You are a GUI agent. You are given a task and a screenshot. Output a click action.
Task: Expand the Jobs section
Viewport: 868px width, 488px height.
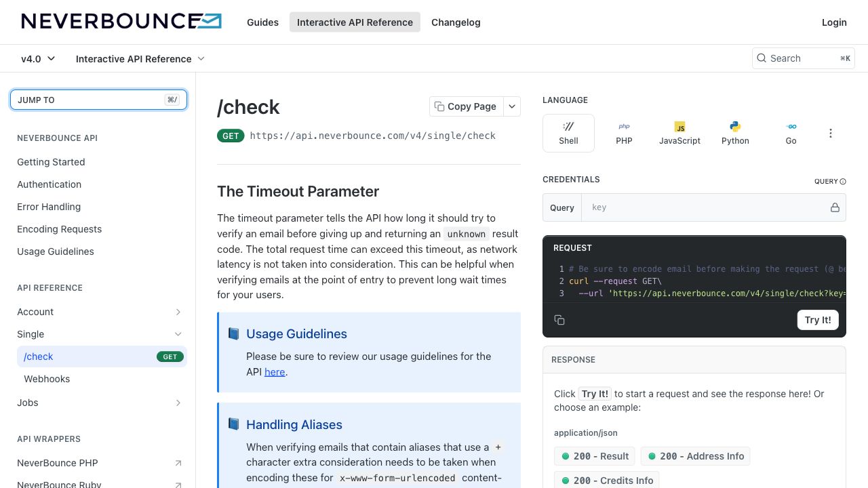178,403
